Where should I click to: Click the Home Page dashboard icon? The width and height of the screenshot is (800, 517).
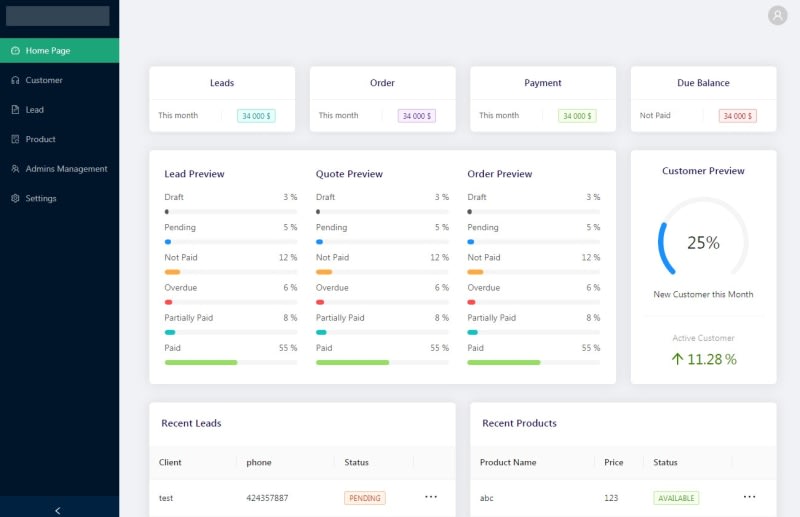pos(15,51)
